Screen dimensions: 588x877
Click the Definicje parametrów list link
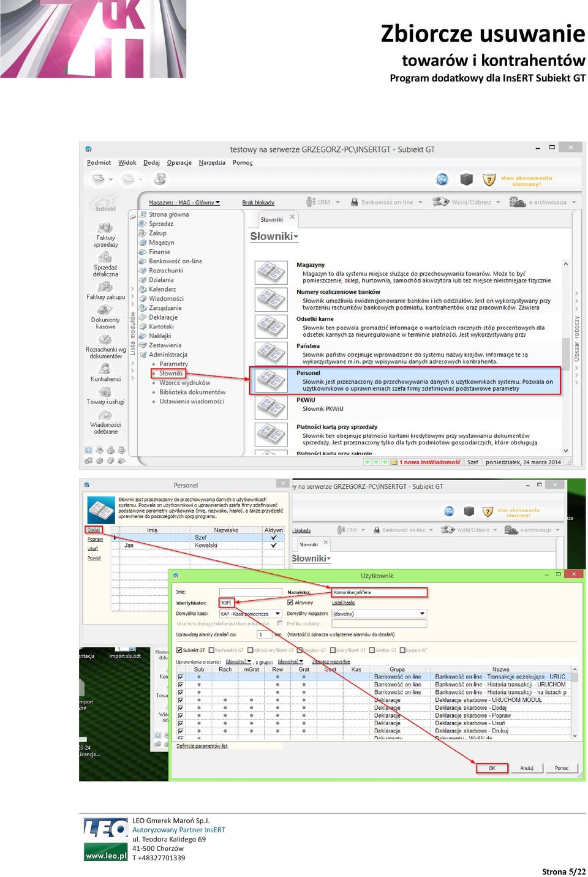(202, 746)
